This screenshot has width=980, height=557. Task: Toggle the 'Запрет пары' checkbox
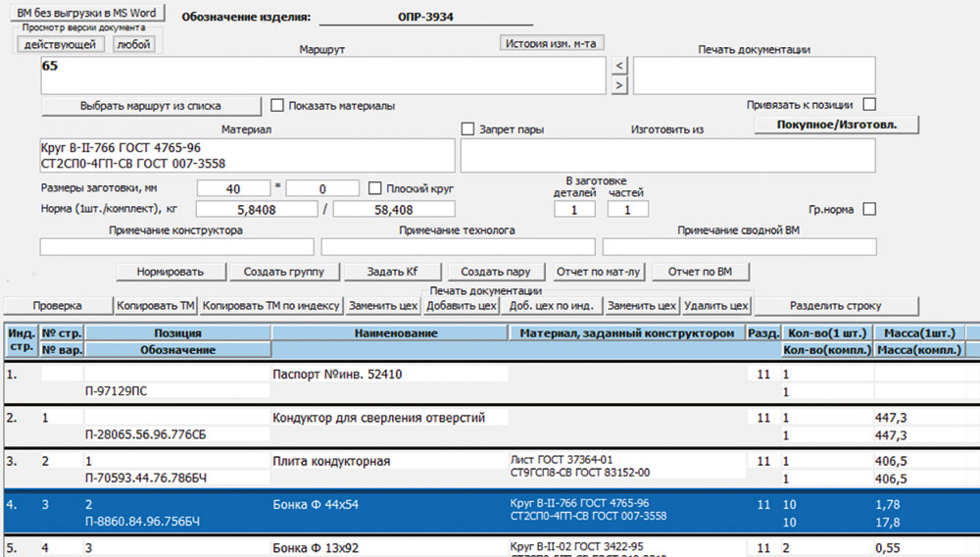[467, 128]
